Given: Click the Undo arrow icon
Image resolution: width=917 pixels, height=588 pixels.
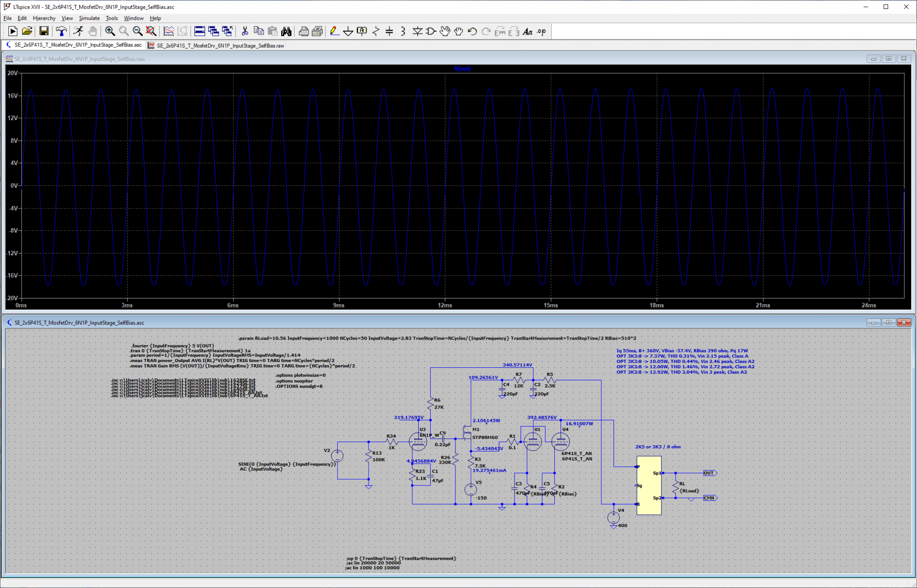Looking at the screenshot, I should coord(472,31).
